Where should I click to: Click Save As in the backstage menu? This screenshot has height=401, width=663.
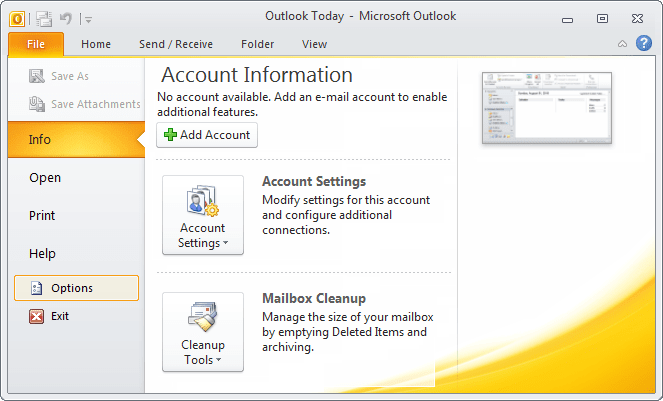(x=59, y=76)
